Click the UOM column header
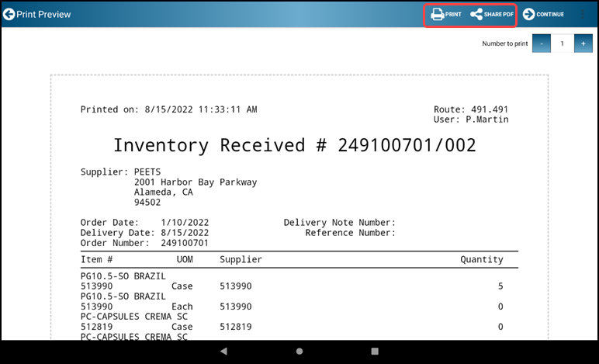This screenshot has height=364, width=599. (185, 260)
